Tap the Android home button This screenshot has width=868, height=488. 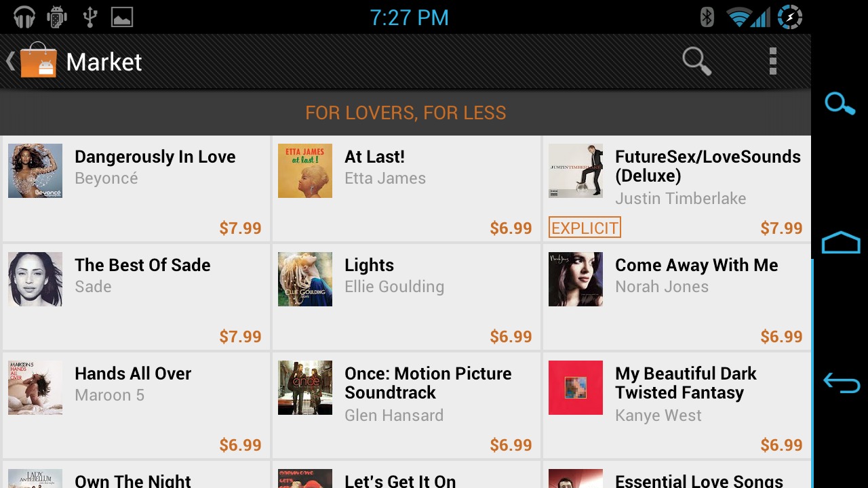point(841,243)
